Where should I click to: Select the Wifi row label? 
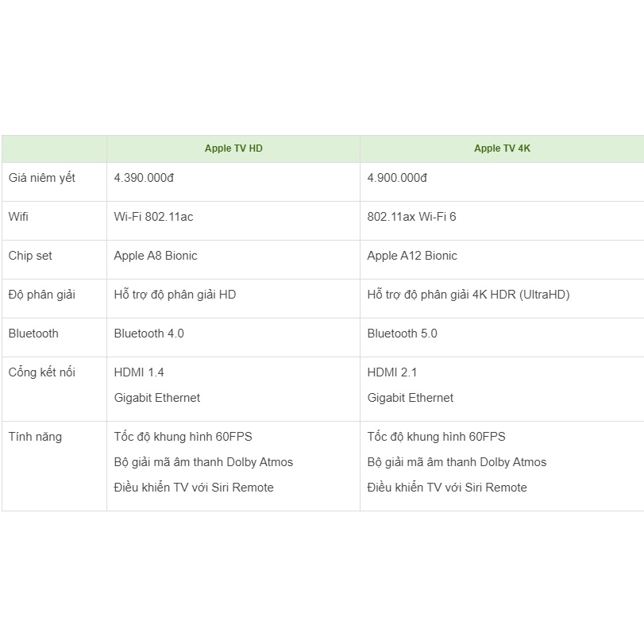point(18,217)
